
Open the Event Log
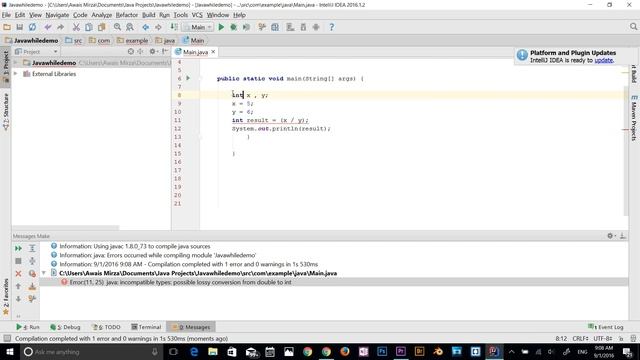[x=606, y=327]
